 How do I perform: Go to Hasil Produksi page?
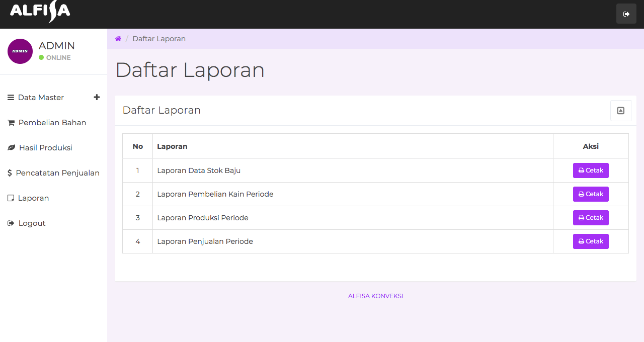46,148
